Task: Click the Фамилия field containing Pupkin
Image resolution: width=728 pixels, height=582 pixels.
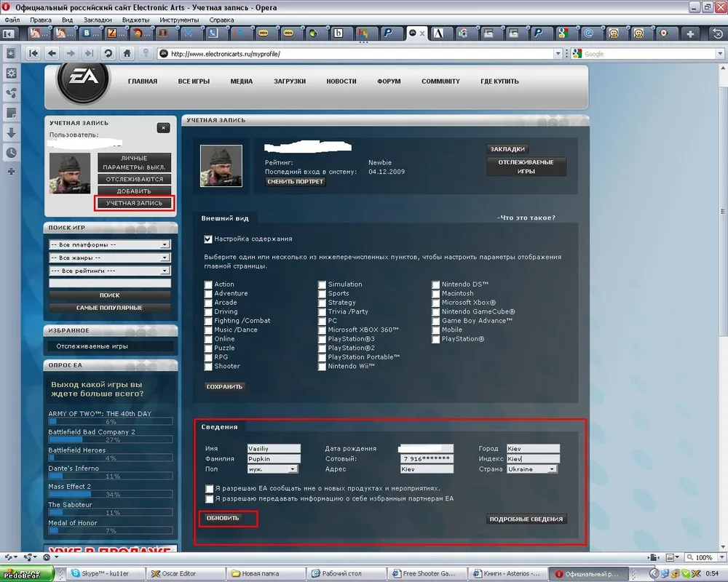Action: click(273, 459)
